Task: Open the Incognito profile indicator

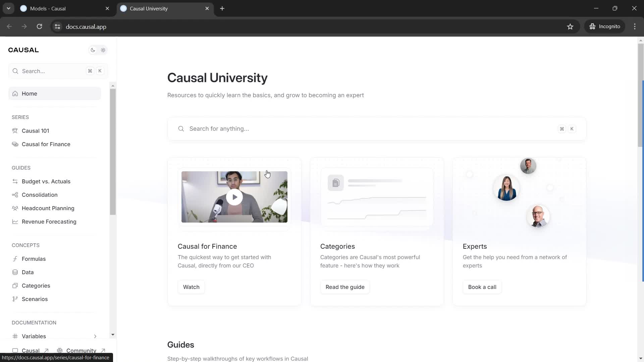Action: click(605, 26)
